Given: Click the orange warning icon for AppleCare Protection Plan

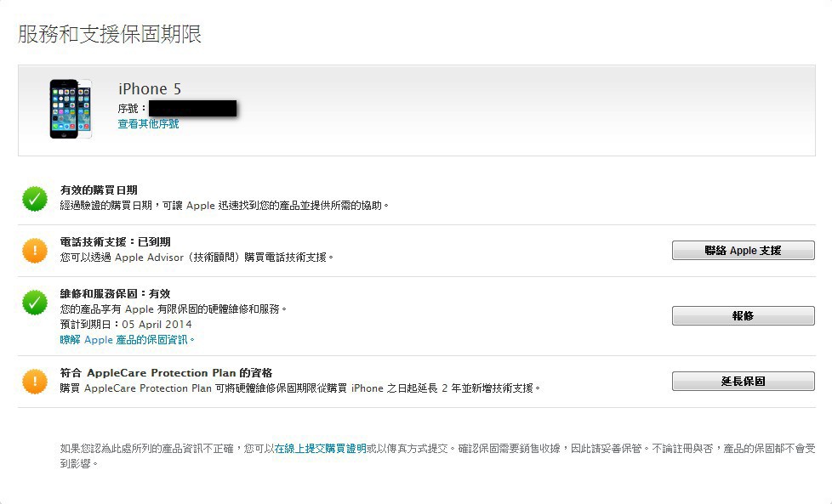Looking at the screenshot, I should coord(35,382).
